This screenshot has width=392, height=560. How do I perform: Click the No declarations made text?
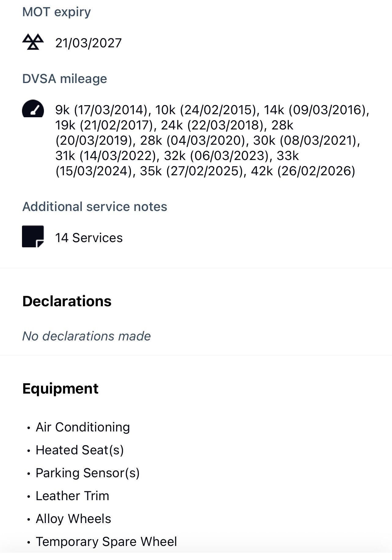[86, 336]
